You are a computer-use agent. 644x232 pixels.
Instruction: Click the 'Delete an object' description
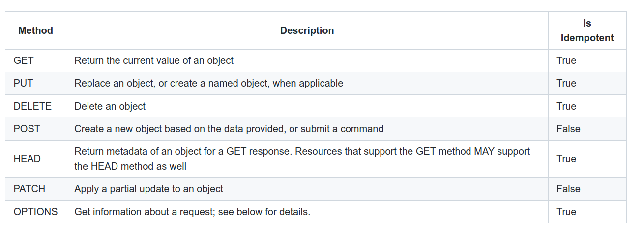pos(110,106)
